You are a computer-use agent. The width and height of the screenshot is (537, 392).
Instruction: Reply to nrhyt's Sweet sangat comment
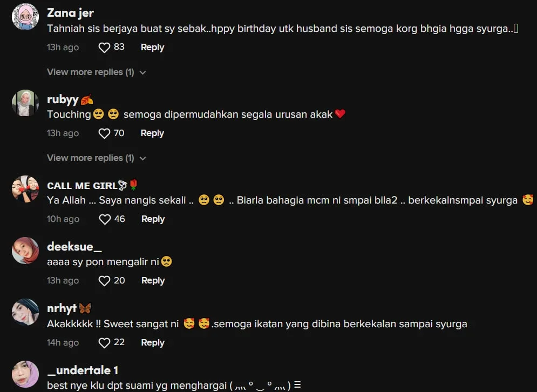pyautogui.click(x=153, y=343)
